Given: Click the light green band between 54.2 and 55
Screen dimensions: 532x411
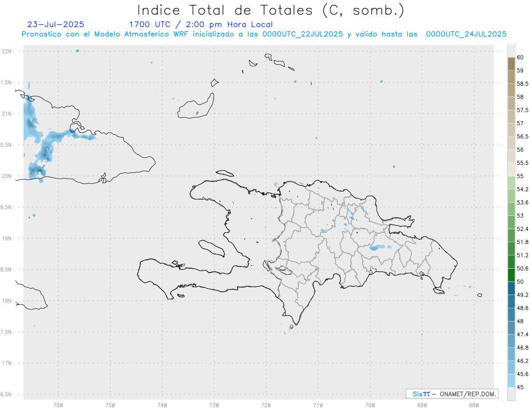Looking at the screenshot, I should coord(511,183).
